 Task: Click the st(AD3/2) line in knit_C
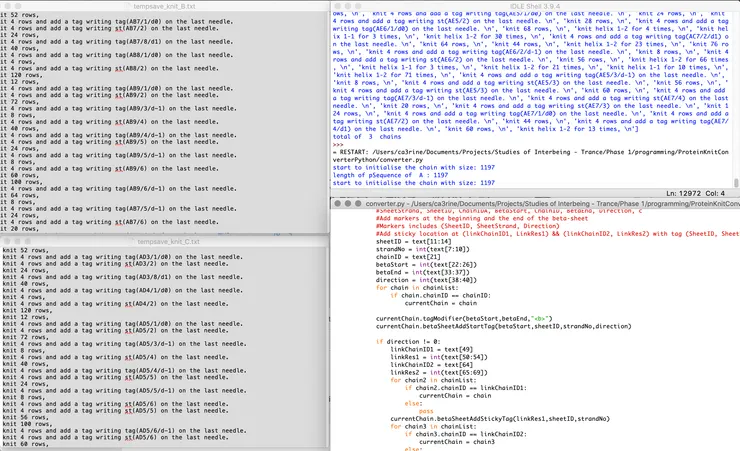tap(116, 264)
